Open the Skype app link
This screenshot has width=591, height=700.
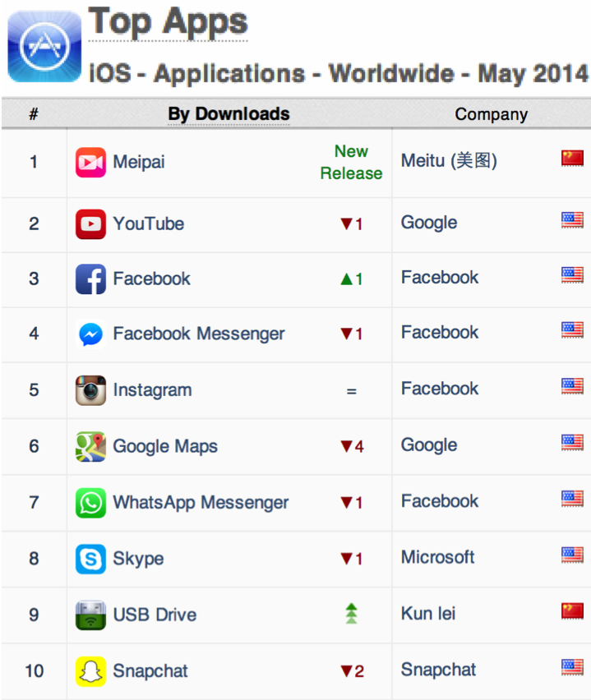138,559
